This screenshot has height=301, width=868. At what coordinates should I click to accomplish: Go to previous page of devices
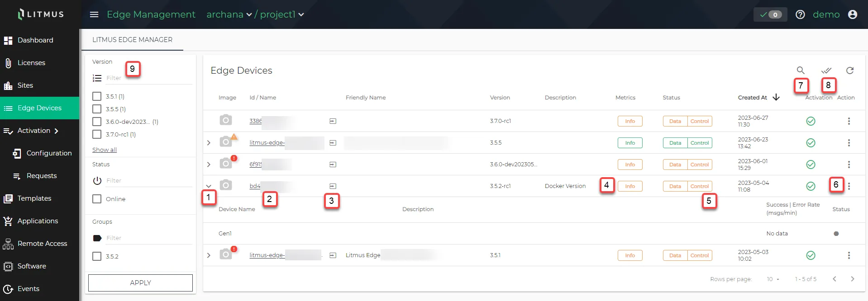point(835,279)
